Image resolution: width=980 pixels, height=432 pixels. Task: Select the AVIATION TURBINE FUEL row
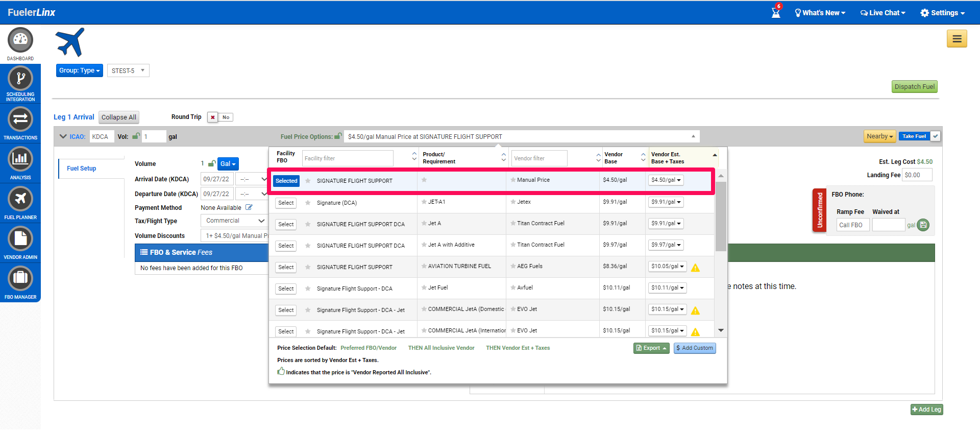pyautogui.click(x=286, y=267)
